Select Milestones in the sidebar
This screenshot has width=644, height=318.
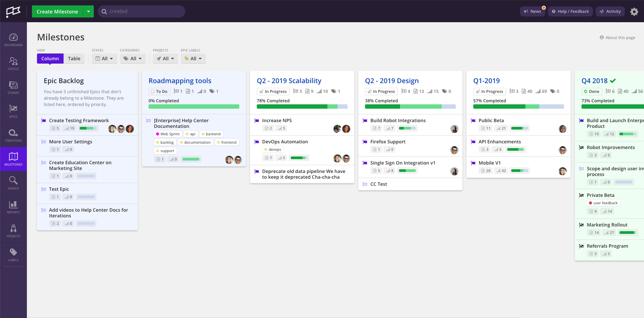[x=13, y=159]
